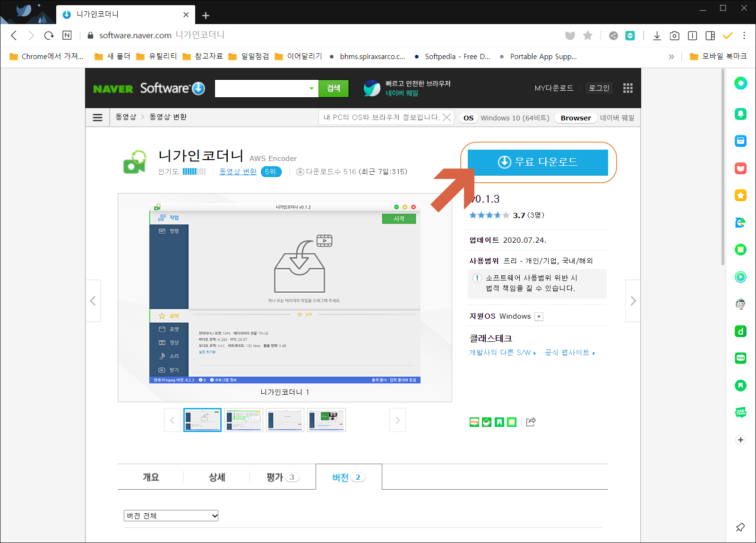Switch to the 개요 tab
This screenshot has width=756, height=543.
pos(151,477)
